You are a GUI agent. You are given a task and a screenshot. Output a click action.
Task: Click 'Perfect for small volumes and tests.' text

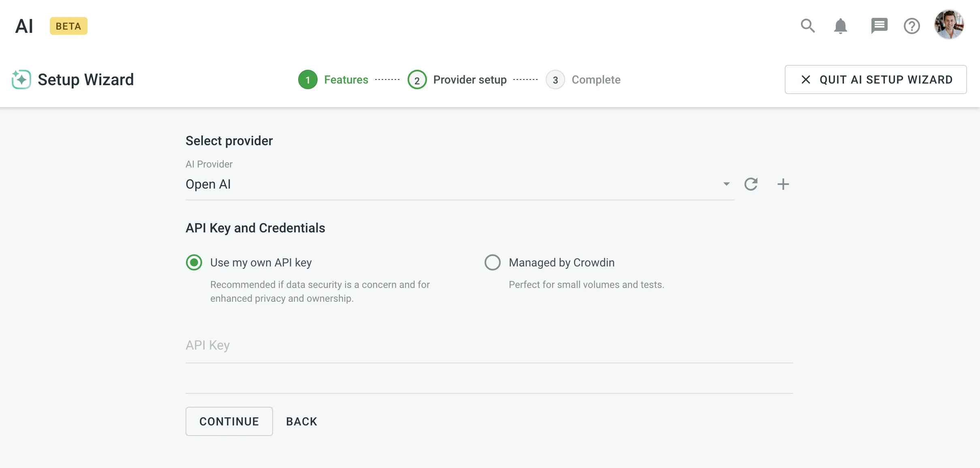click(x=587, y=285)
